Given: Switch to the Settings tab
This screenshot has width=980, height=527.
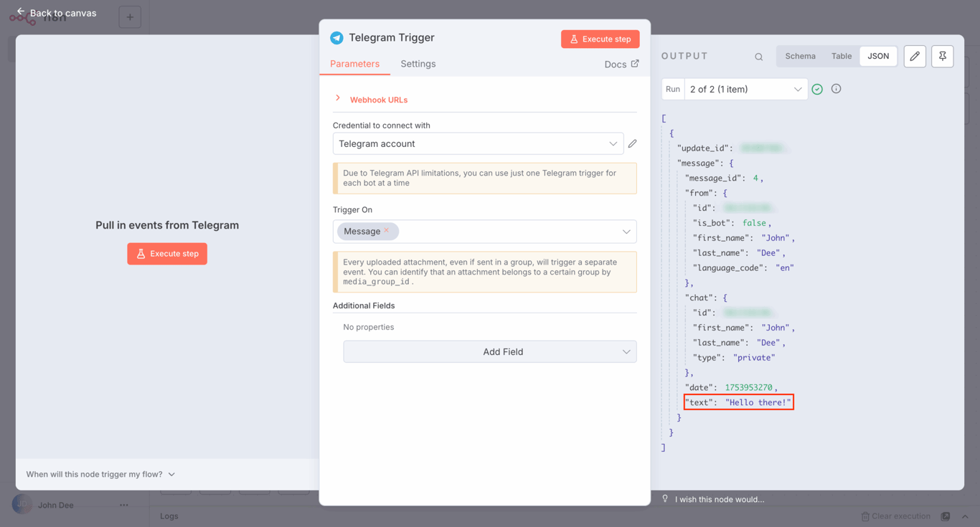Looking at the screenshot, I should (418, 64).
